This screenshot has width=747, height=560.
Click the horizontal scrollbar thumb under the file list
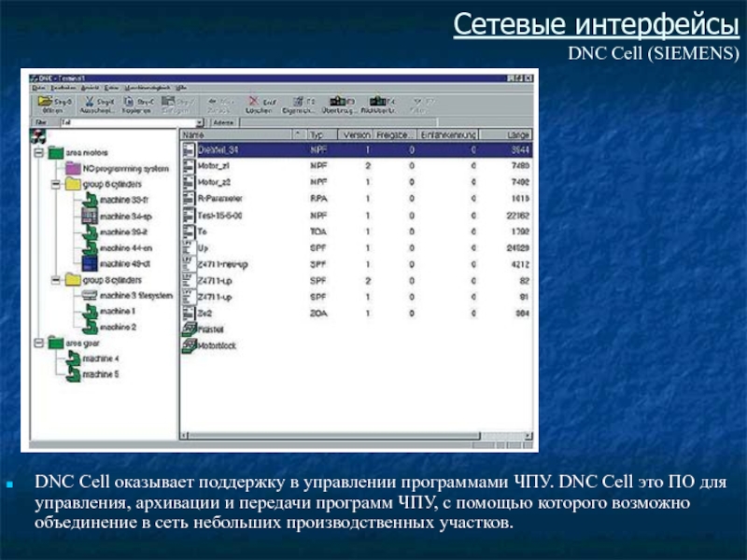334,435
